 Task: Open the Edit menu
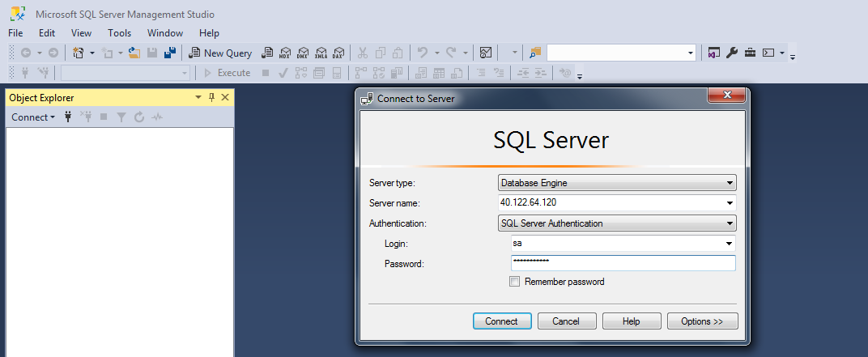click(x=47, y=33)
